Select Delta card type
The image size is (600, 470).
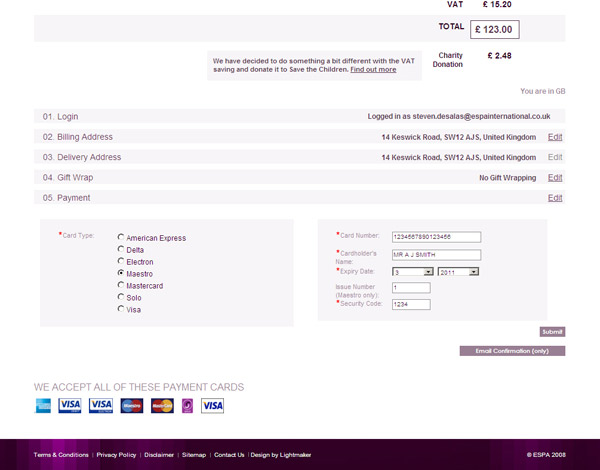click(x=121, y=249)
